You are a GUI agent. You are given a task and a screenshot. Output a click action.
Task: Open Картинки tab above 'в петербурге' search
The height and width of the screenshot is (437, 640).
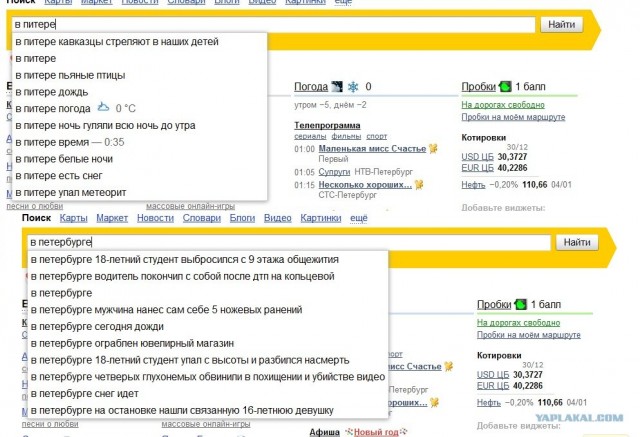(321, 218)
